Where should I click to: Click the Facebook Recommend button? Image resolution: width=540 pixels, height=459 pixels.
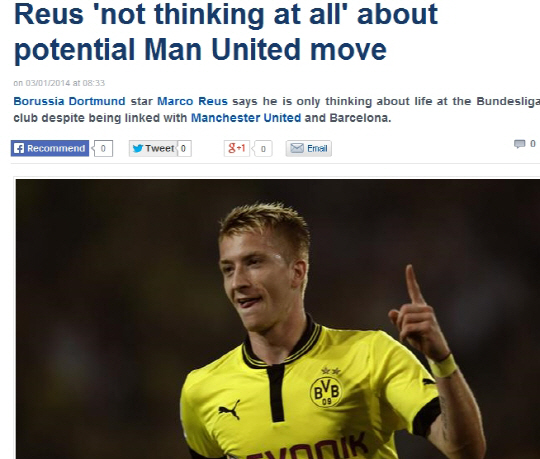50,148
